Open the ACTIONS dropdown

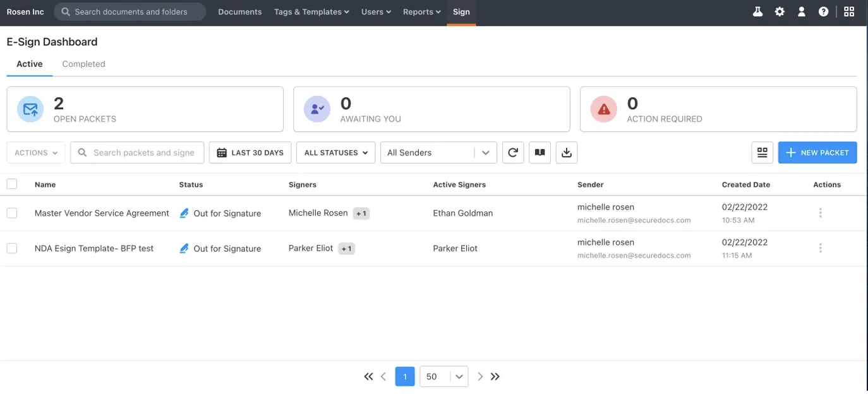(x=36, y=153)
